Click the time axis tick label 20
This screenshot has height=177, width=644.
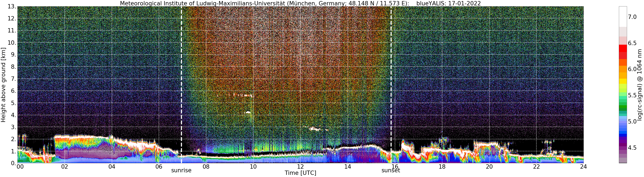489,166
